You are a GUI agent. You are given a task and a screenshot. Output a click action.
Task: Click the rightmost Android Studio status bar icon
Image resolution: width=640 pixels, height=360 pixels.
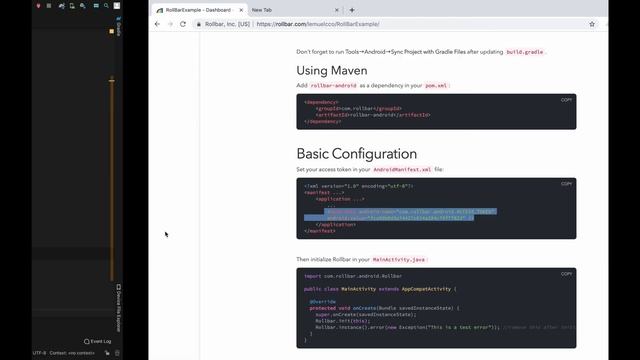(117, 353)
